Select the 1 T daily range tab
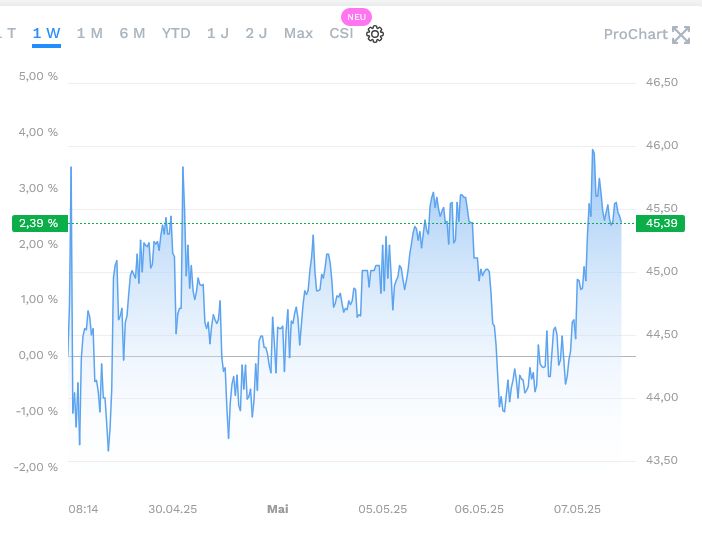The image size is (702, 536). tap(9, 34)
